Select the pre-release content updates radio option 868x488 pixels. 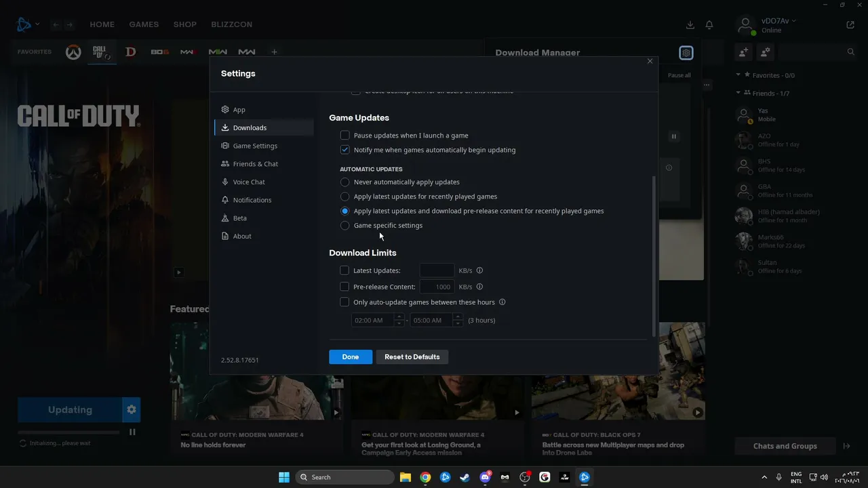(344, 211)
